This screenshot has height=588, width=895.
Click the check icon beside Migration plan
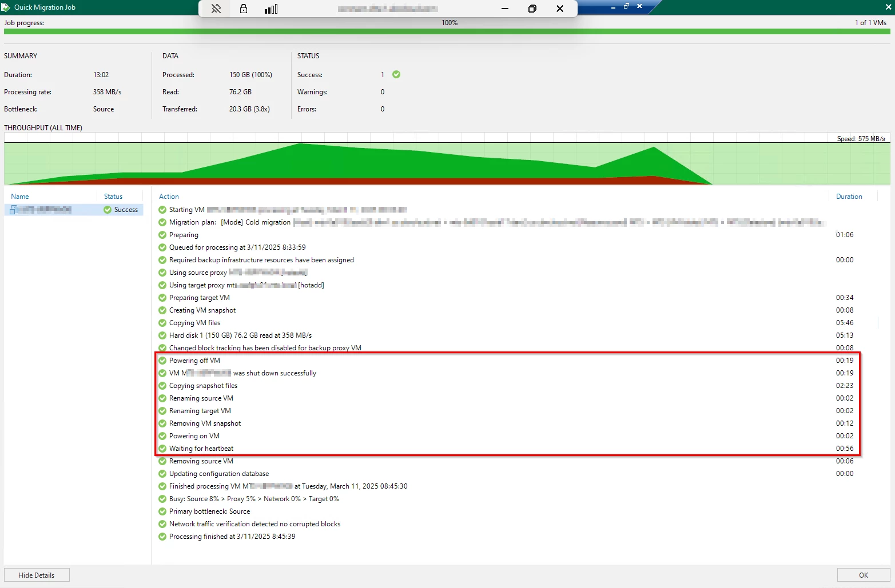point(162,222)
